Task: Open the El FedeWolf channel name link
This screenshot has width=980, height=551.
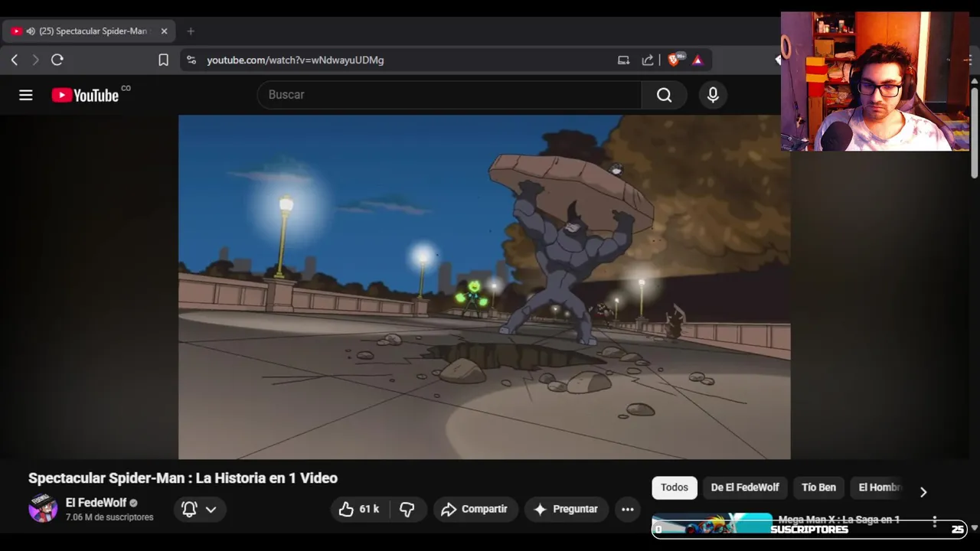Action: (96, 503)
